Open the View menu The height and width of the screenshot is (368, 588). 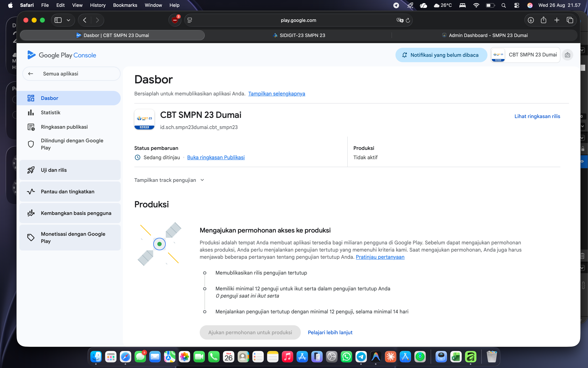(x=77, y=5)
